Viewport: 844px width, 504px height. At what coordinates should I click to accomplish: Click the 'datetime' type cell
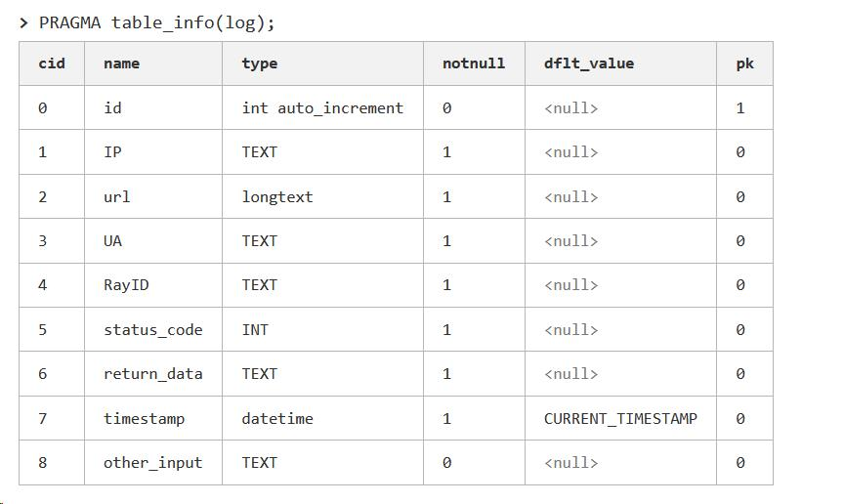[x=277, y=419]
